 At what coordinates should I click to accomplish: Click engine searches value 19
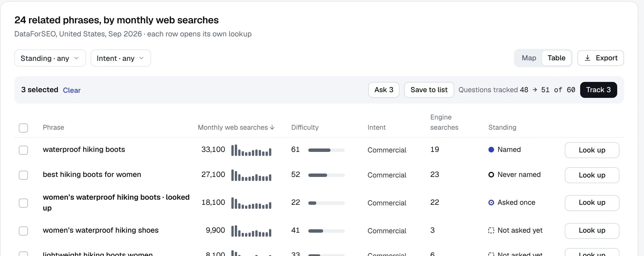[x=435, y=150]
